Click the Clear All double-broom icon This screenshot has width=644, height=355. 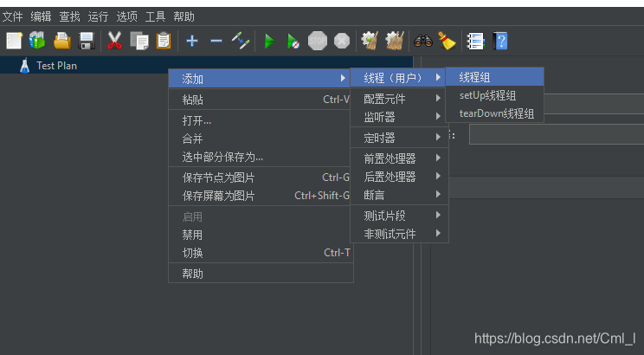pos(395,41)
